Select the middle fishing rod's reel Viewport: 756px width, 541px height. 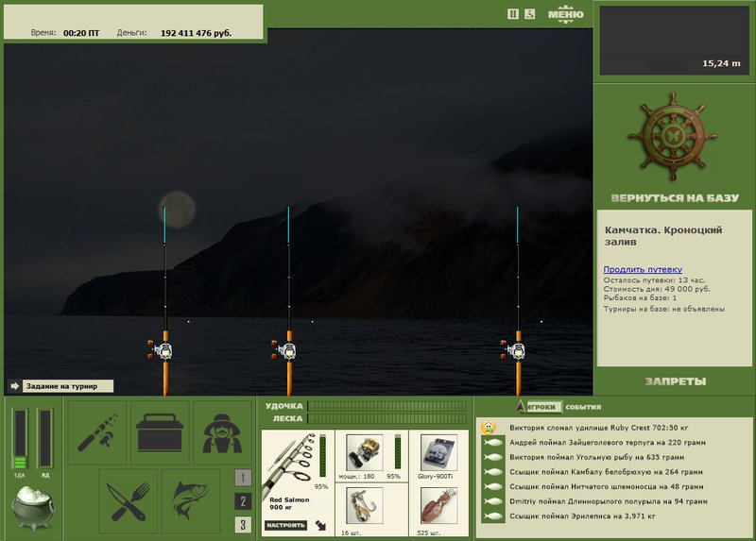[285, 350]
